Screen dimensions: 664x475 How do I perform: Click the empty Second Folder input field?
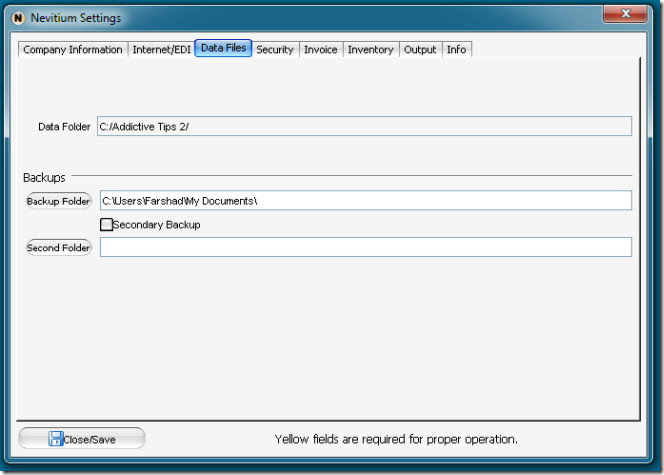point(366,247)
